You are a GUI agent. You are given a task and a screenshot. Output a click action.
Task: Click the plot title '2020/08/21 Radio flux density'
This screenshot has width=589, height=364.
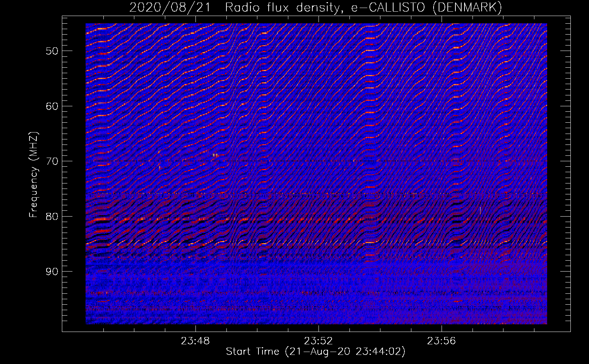316,8
